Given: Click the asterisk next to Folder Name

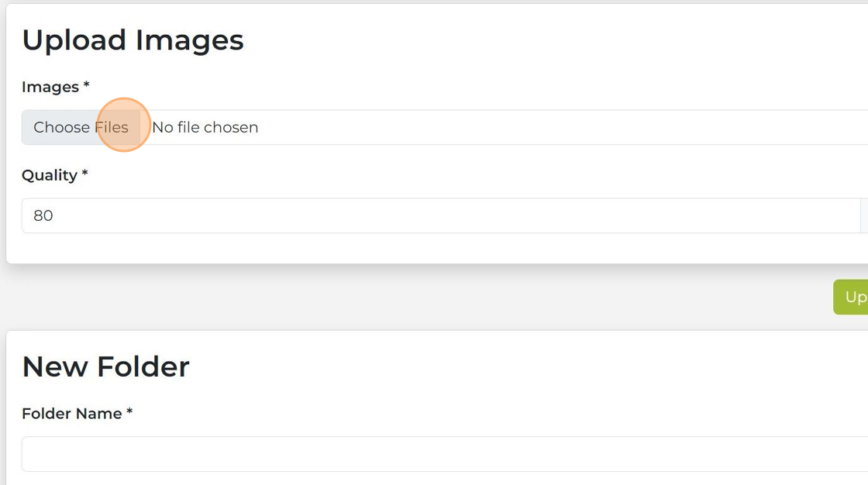Looking at the screenshot, I should pyautogui.click(x=129, y=414).
